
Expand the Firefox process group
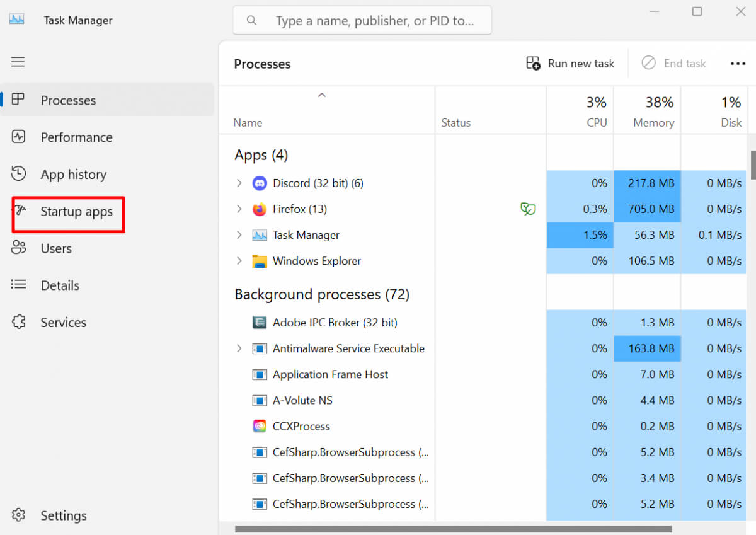coord(239,209)
